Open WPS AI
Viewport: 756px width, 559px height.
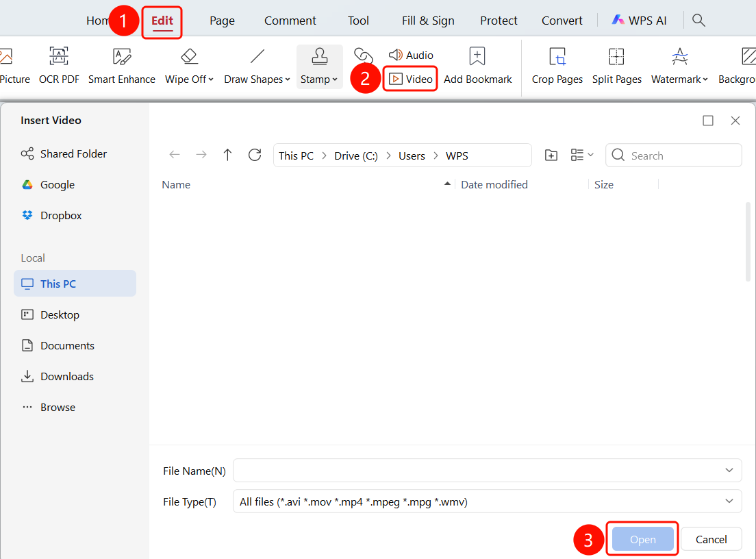(640, 21)
